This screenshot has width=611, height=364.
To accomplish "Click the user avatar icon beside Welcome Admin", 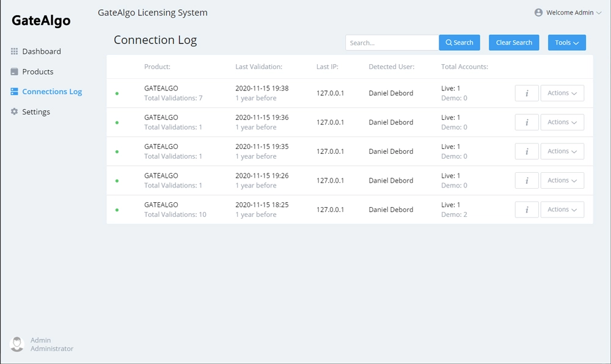I will point(538,12).
